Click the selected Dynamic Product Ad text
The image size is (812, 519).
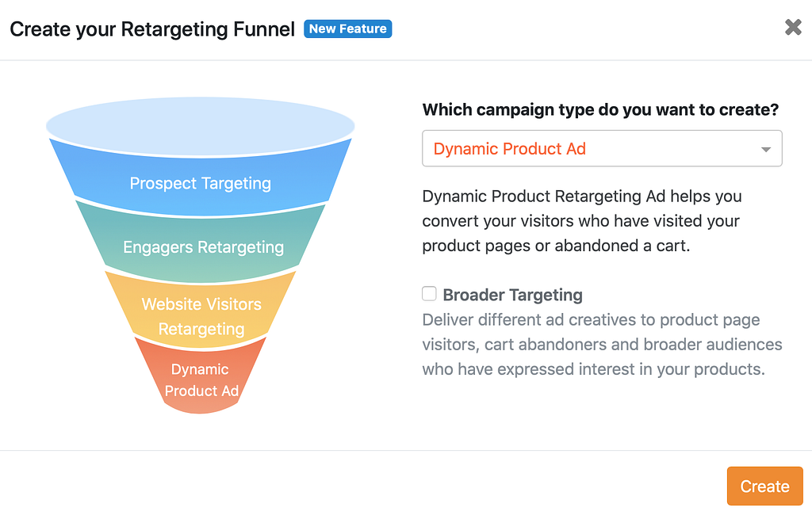click(x=510, y=148)
